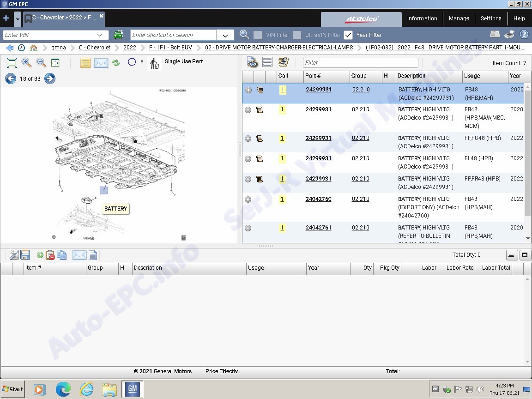Expand row for part 24042760
The height and width of the screenshot is (399, 532).
[x=248, y=199]
